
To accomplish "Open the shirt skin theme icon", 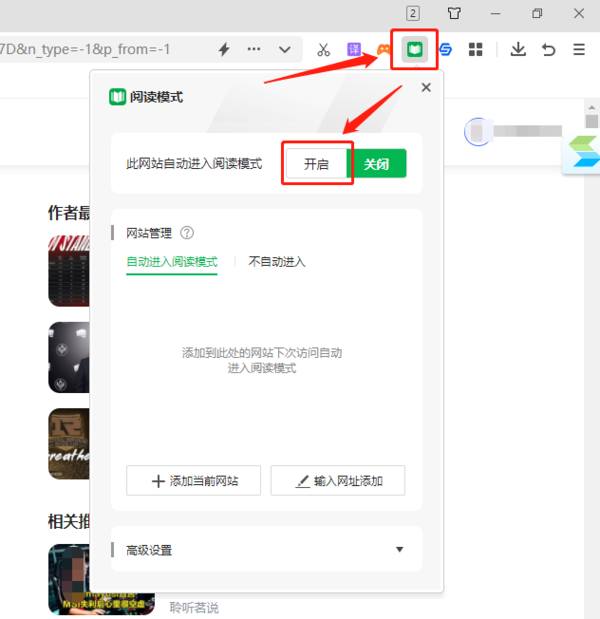I will tap(454, 13).
